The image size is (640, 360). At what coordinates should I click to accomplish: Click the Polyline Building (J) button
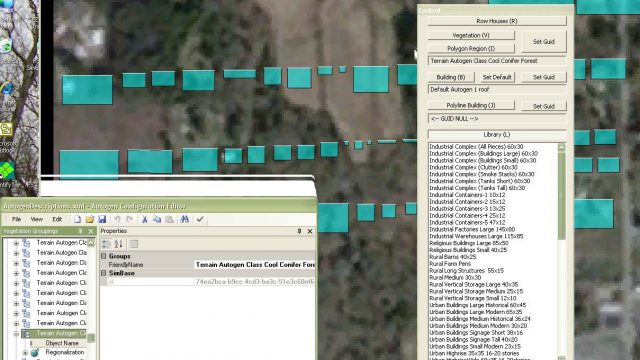(x=471, y=105)
